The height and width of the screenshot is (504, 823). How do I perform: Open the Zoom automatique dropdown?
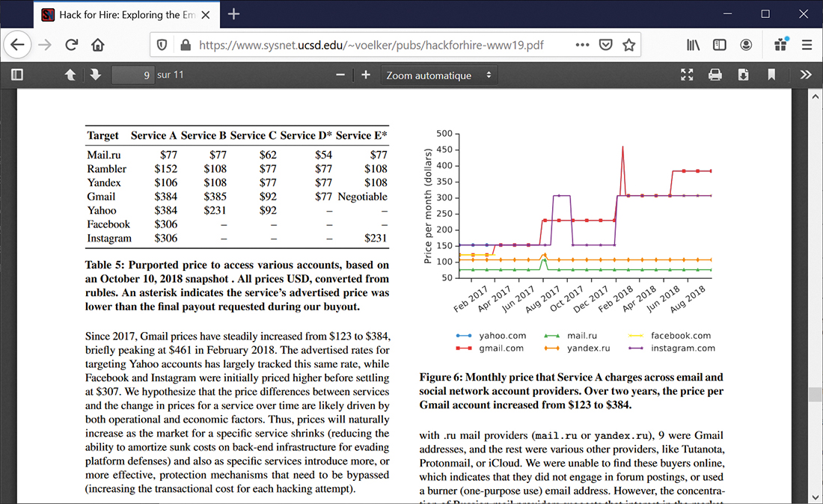(x=438, y=75)
